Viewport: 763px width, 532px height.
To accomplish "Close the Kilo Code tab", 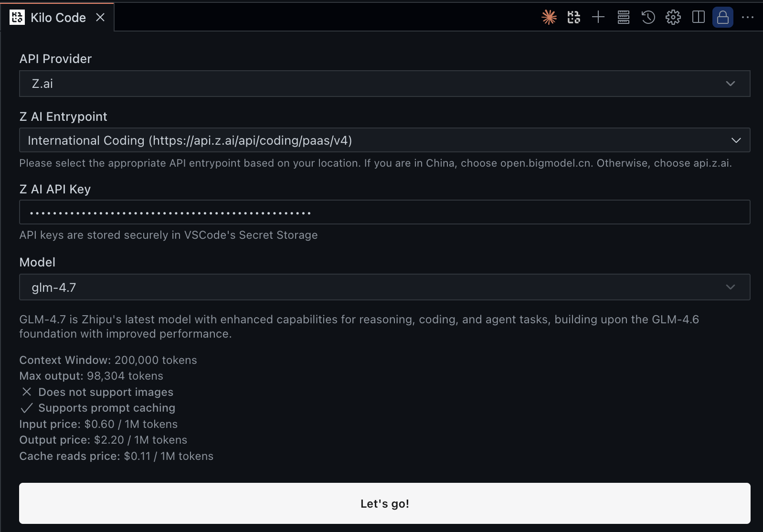I will (100, 18).
